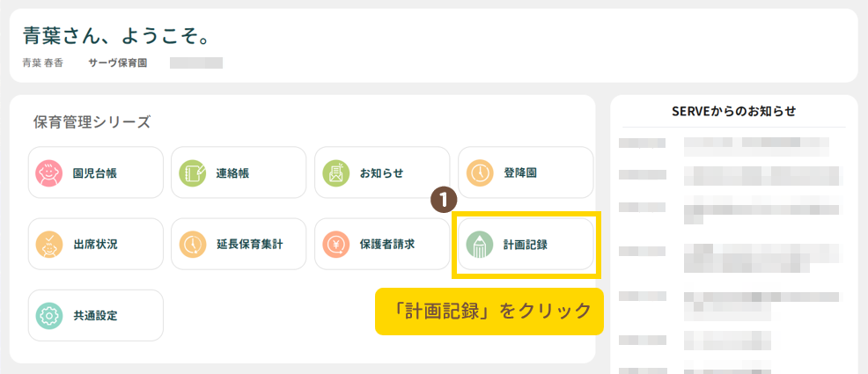The width and height of the screenshot is (868, 374).
Task: Click the 青葉 春香 user name
Action: click(42, 63)
